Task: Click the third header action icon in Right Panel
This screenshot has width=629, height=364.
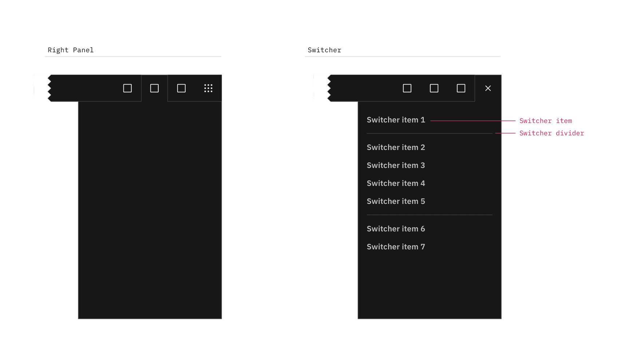Action: pyautogui.click(x=181, y=88)
